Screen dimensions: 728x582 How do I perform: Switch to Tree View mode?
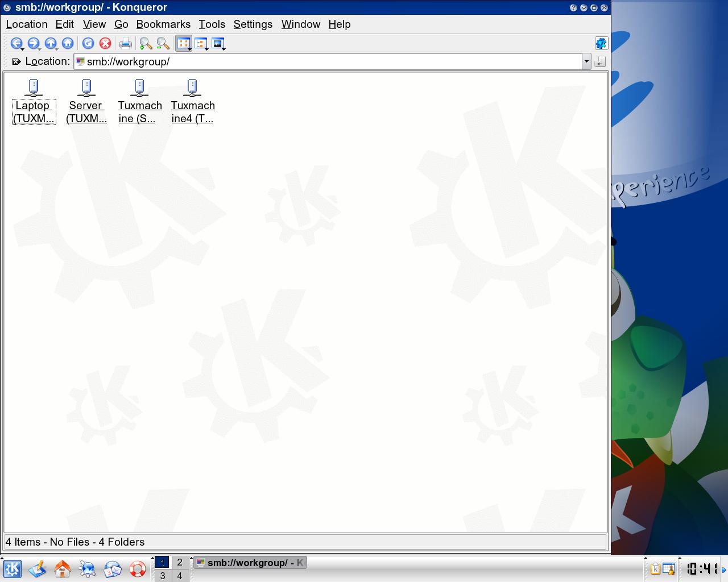tap(200, 43)
